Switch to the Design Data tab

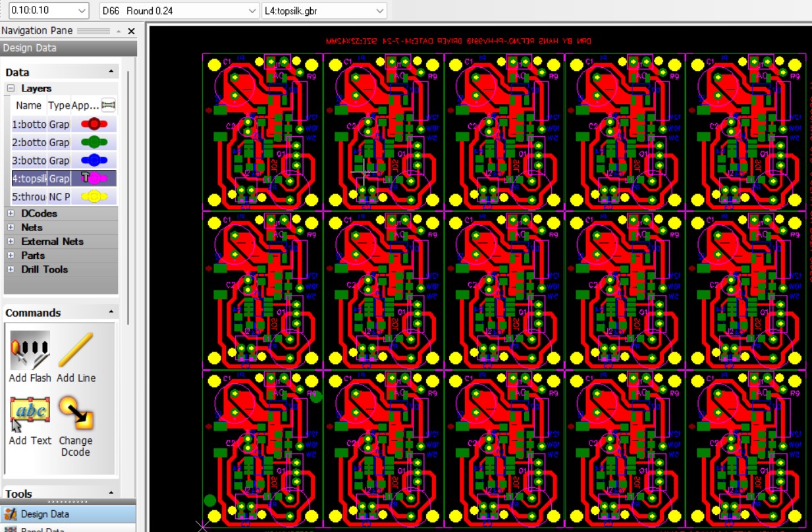[x=45, y=514]
